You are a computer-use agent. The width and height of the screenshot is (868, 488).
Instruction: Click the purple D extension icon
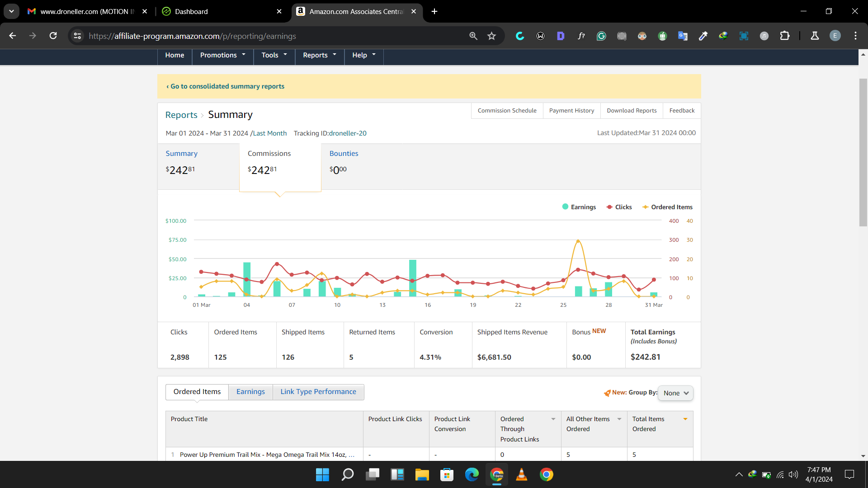[x=561, y=36]
